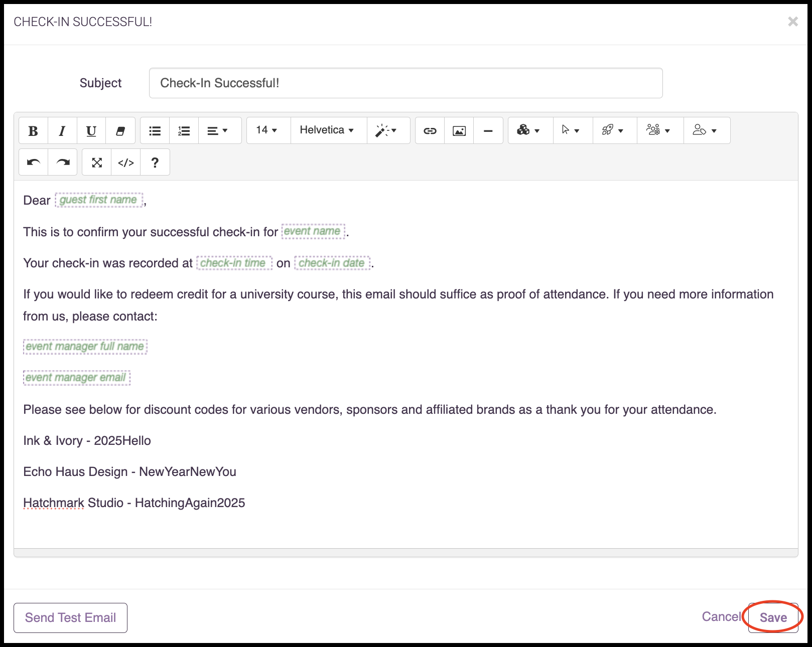The width and height of the screenshot is (812, 647).
Task: Open the rocket icon dropdown
Action: [x=615, y=130]
